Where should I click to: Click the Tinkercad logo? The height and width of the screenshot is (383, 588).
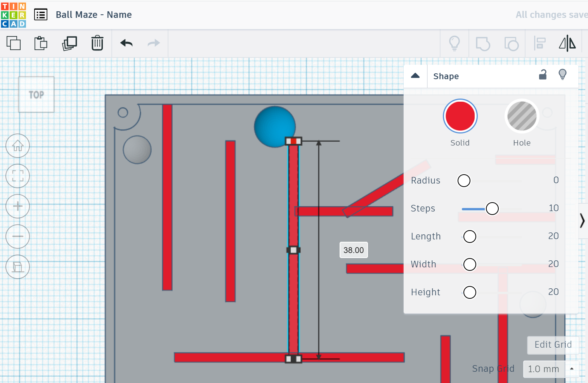click(x=14, y=15)
